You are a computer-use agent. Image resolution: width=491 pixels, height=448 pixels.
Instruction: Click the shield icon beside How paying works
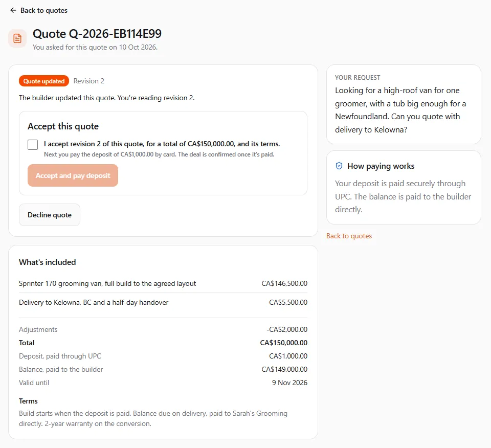point(339,166)
